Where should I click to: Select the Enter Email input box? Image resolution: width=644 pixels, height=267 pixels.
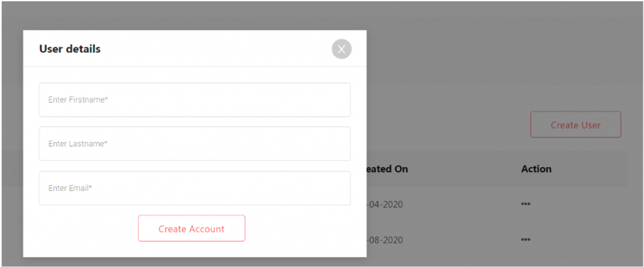click(x=194, y=188)
